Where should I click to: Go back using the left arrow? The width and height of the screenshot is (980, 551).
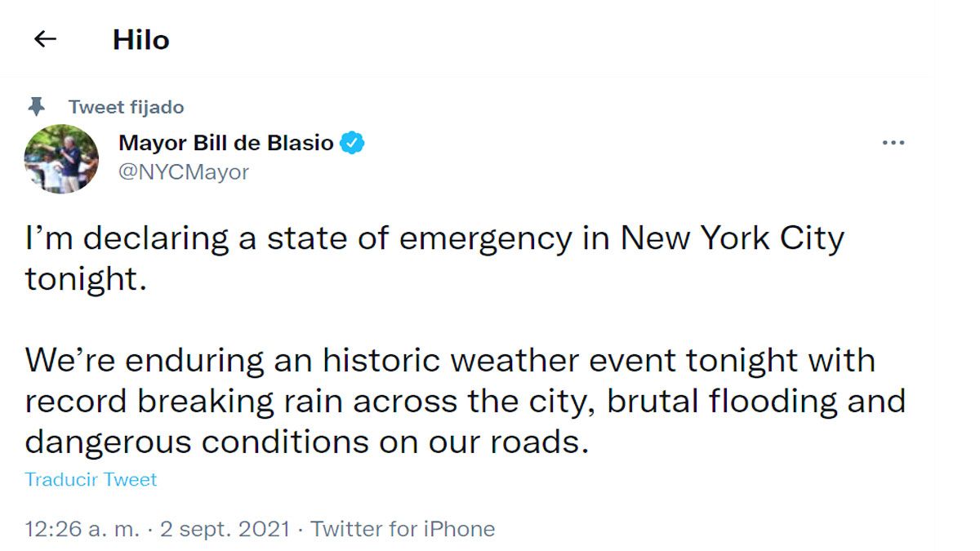click(45, 39)
